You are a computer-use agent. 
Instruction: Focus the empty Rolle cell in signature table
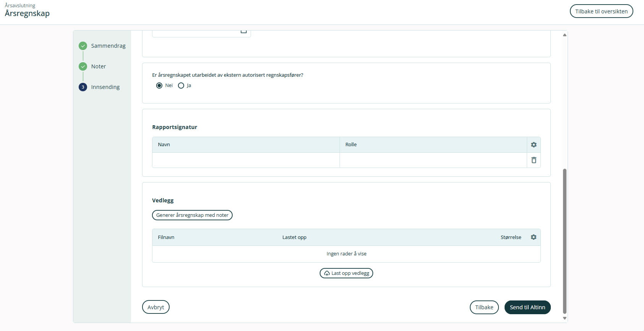click(x=433, y=160)
